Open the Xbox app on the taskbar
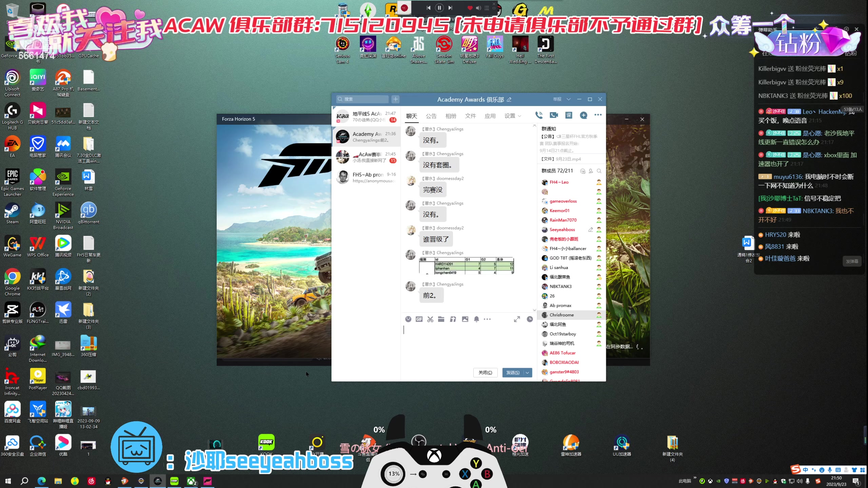868x488 pixels. click(x=191, y=481)
